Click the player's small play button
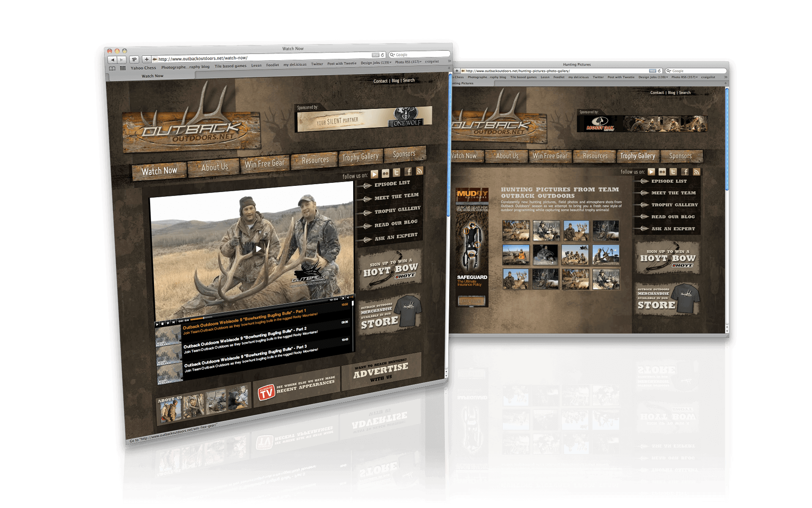 (x=157, y=324)
